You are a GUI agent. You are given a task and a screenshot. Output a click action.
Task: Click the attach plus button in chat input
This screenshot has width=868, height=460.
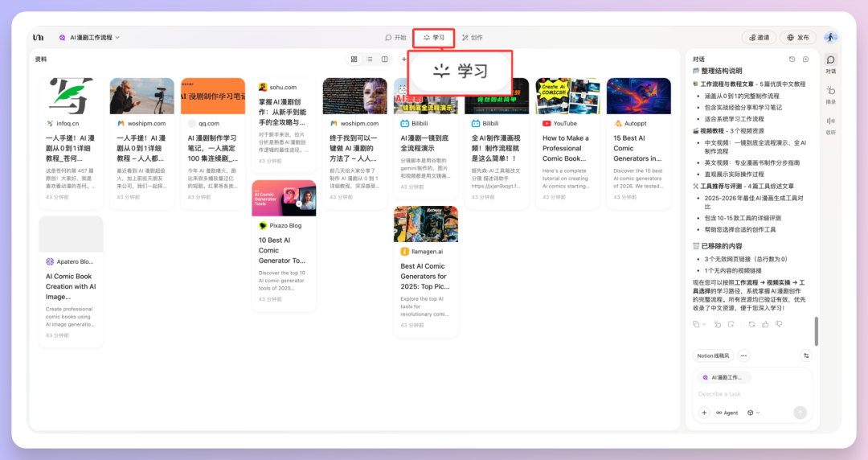pyautogui.click(x=704, y=413)
